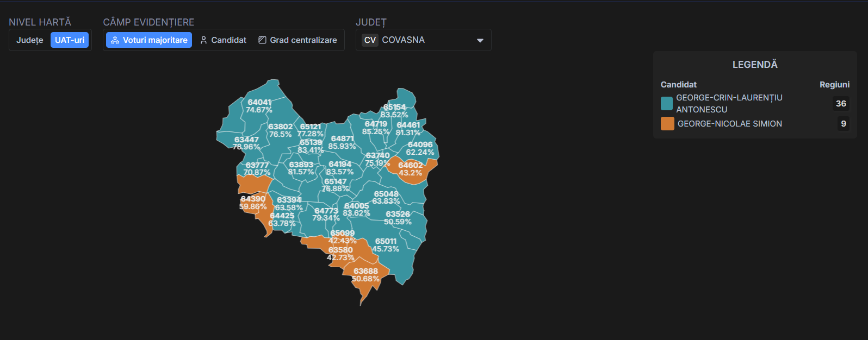Click the CV county code badge
The width and height of the screenshot is (868, 340).
coord(370,40)
